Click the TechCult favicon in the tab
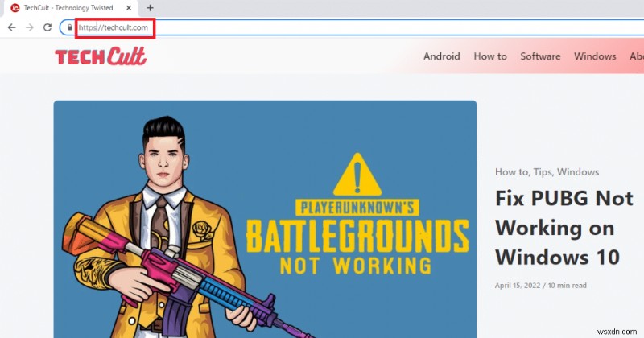 point(14,8)
